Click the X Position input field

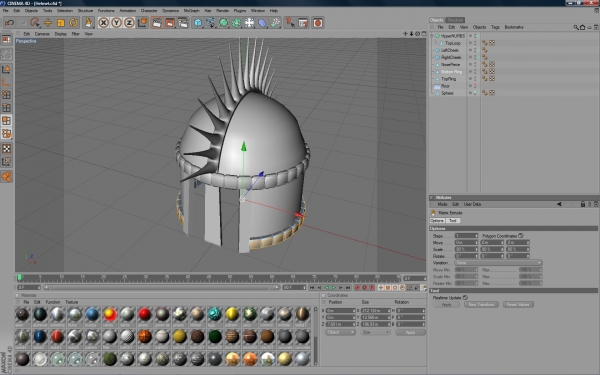(341, 311)
